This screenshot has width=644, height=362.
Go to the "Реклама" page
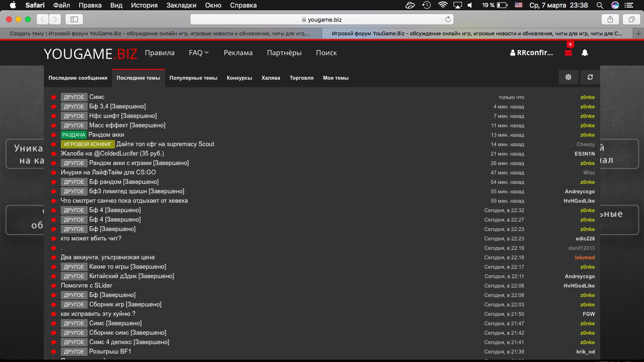click(x=238, y=53)
